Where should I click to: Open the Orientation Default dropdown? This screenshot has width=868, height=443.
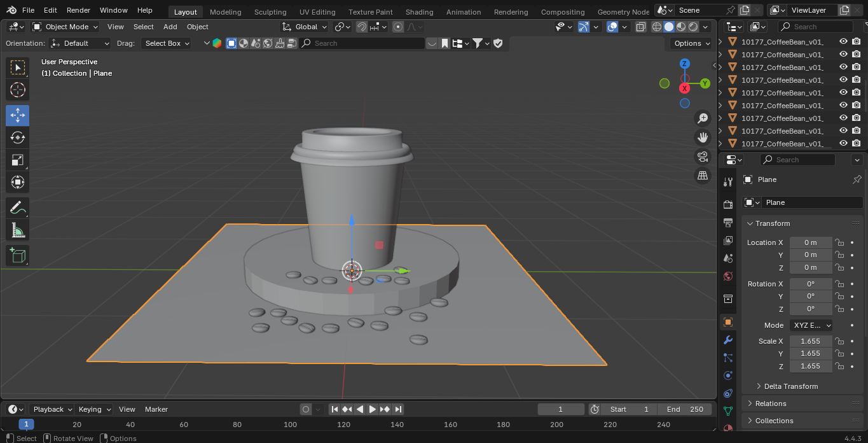(80, 43)
